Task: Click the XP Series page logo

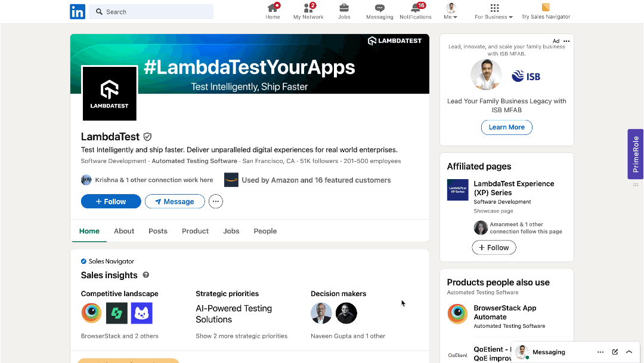Action: (x=457, y=190)
